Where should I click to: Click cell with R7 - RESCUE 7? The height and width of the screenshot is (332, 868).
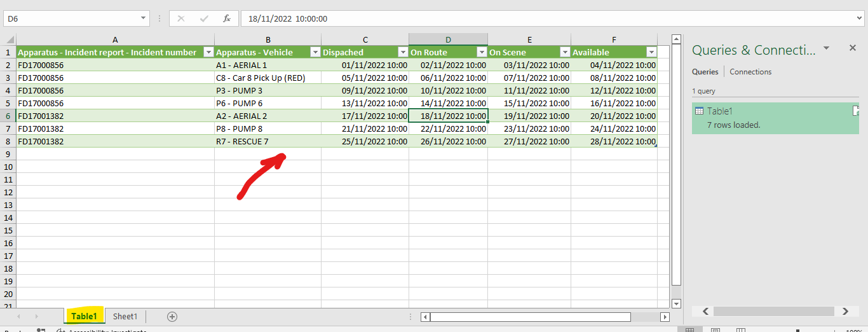point(268,141)
